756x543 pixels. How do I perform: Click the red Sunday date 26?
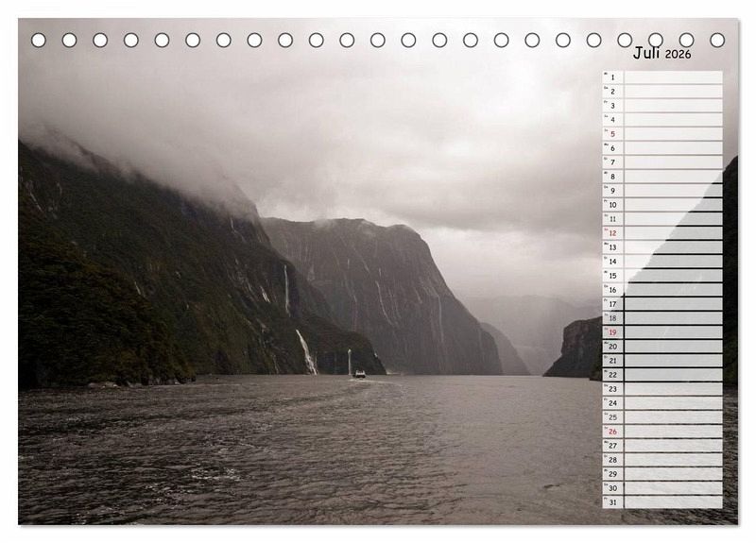tap(612, 432)
